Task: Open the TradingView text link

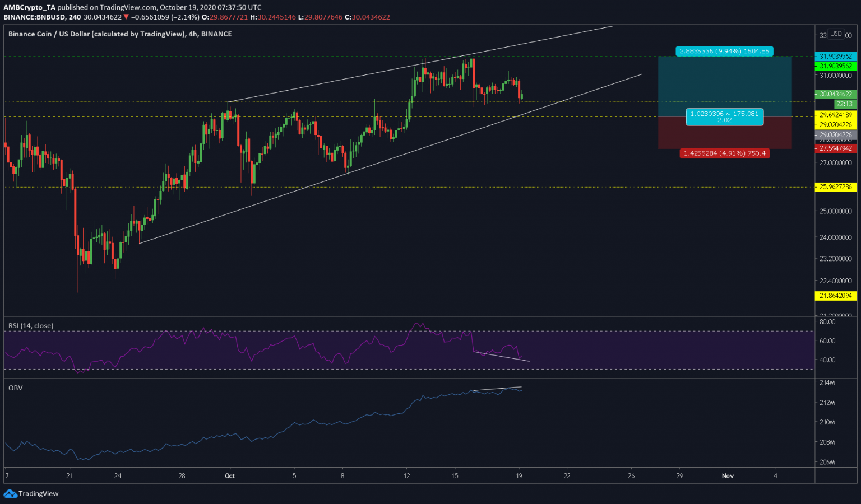Action: click(x=38, y=493)
